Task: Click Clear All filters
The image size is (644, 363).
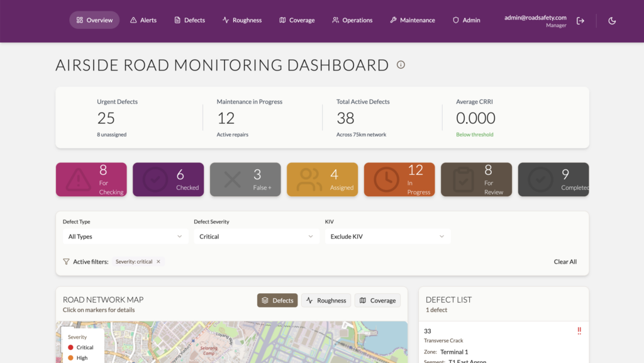Action: [x=565, y=262]
